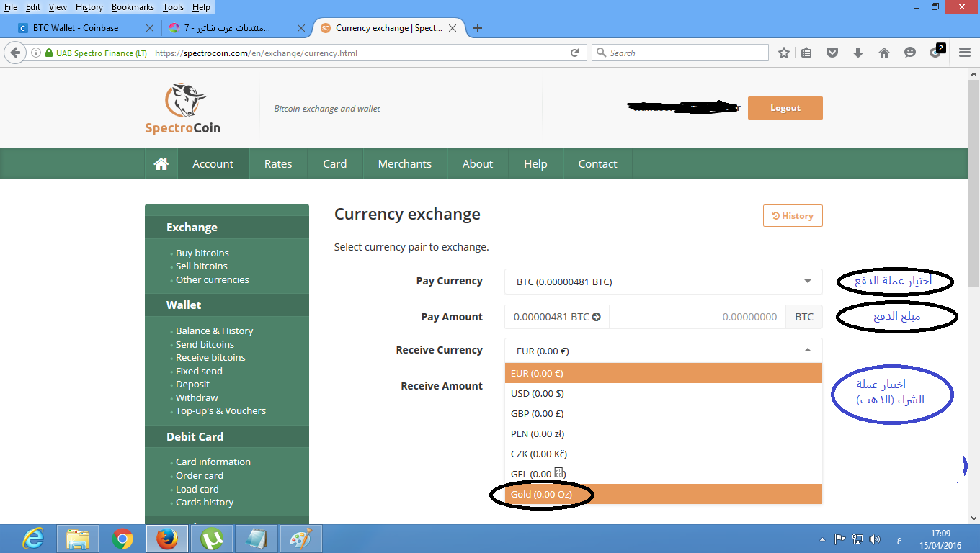This screenshot has height=553, width=980.
Task: Open Google Chrome from the taskbar
Action: click(122, 539)
